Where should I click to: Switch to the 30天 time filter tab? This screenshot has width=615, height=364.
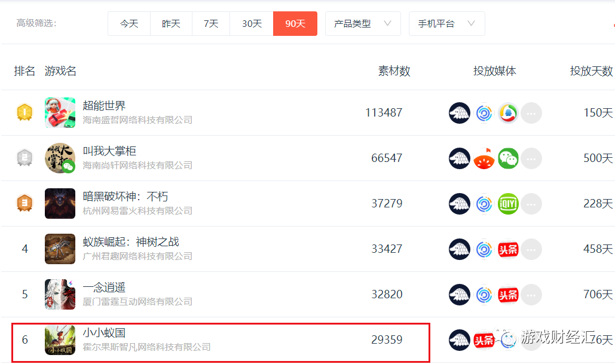pos(251,23)
